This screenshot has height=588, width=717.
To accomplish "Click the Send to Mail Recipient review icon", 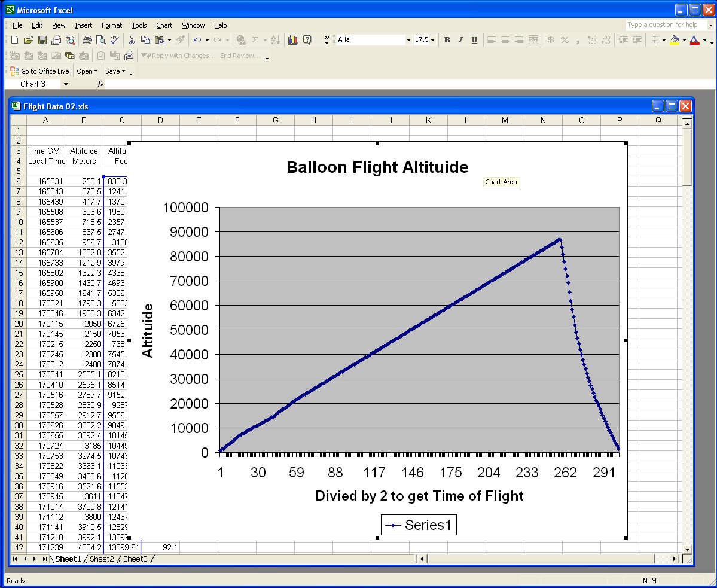I will [129, 56].
